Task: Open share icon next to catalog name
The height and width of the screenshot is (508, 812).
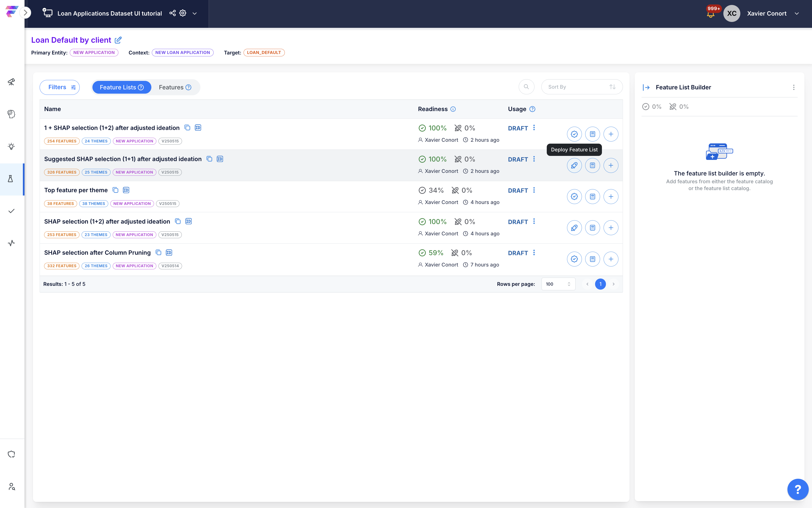Action: coord(172,13)
